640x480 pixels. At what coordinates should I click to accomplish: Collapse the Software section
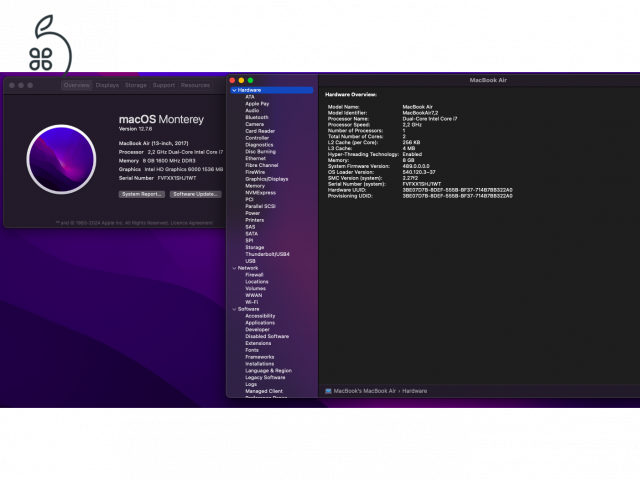tap(234, 309)
